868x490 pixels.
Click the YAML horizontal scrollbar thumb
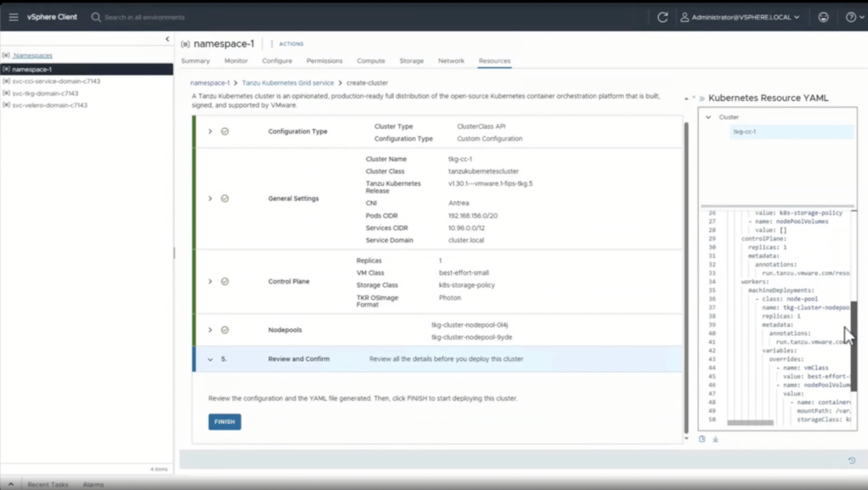point(750,422)
